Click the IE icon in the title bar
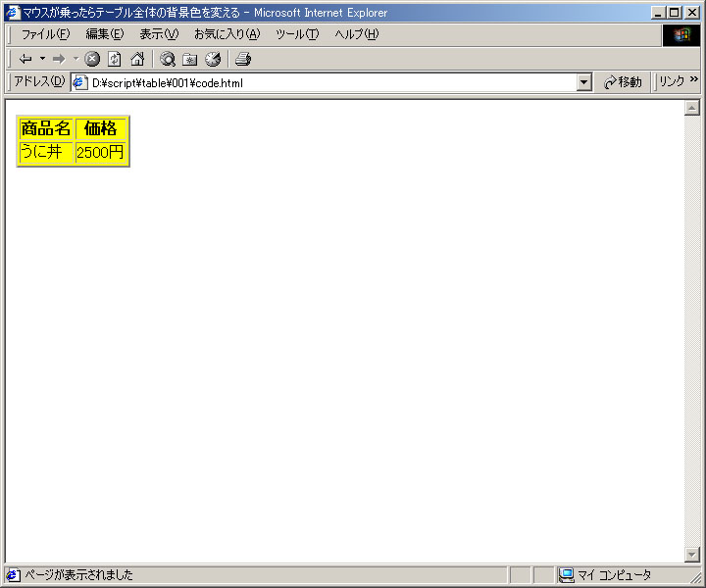 [13, 12]
